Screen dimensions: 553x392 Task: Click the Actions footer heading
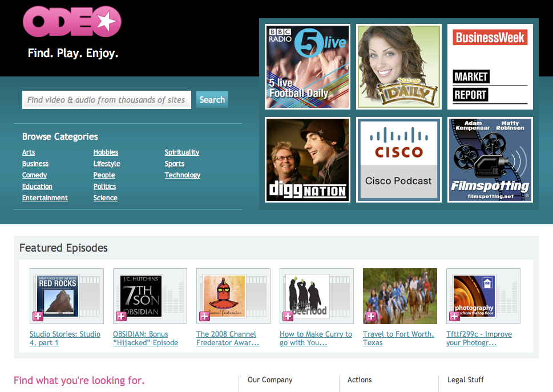[360, 379]
